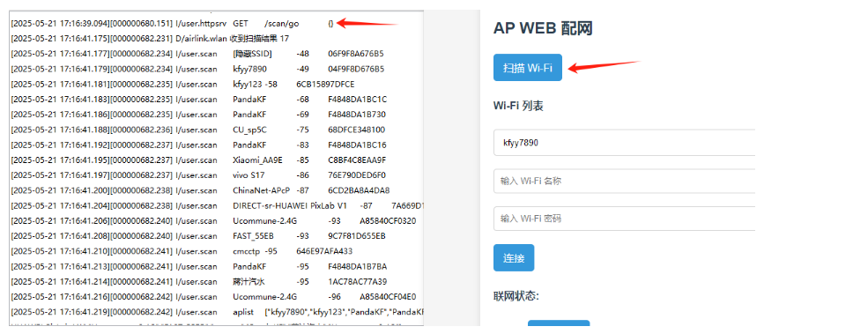This screenshot has height=334, width=868.
Task: Select the 联网状态: label
Action: (516, 296)
